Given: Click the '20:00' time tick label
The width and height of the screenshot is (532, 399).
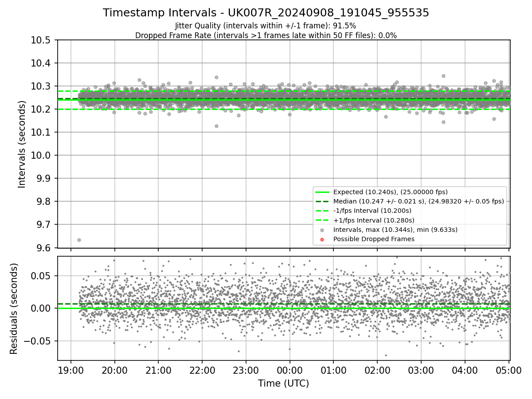Looking at the screenshot, I should [x=115, y=370].
